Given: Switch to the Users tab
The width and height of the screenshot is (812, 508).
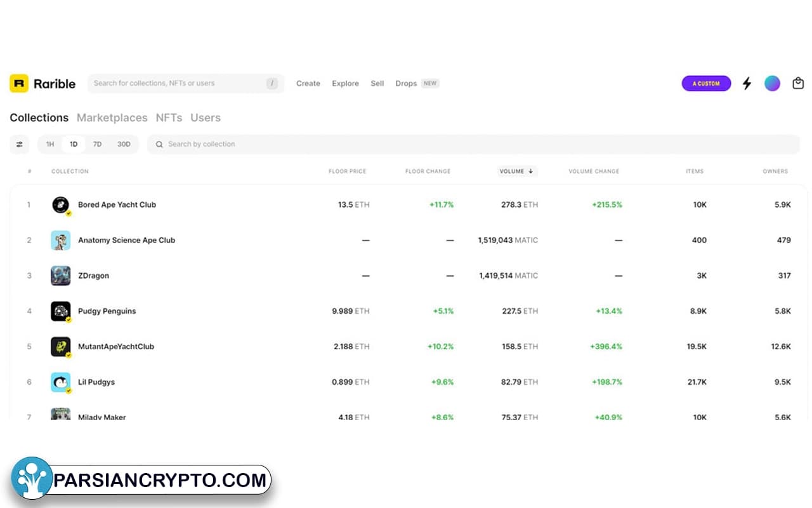Looking at the screenshot, I should click(x=206, y=117).
